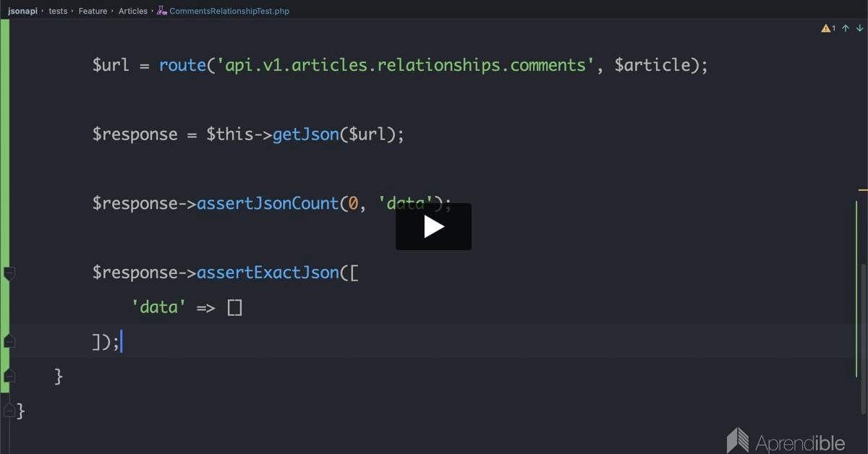The height and width of the screenshot is (454, 868).
Task: Open the Feature breadcrumb folder
Action: pos(93,11)
